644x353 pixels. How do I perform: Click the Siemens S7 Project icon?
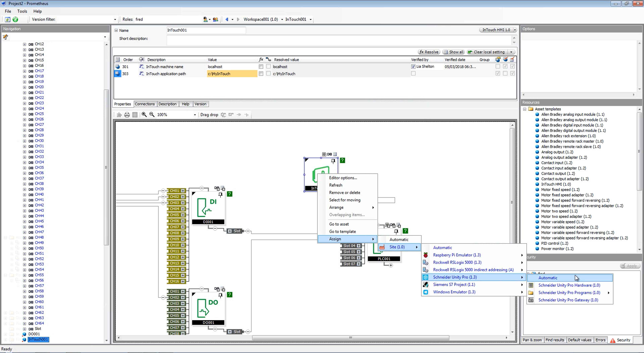pyautogui.click(x=425, y=285)
